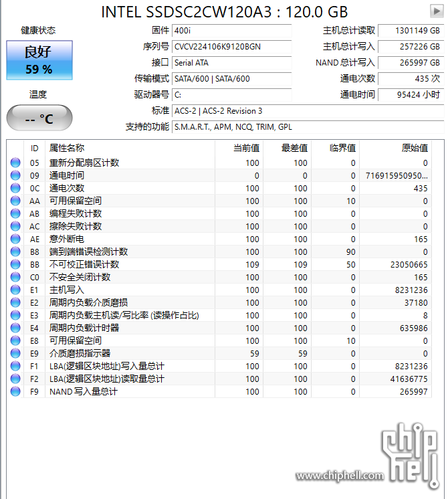Click the status orb for ID E8 row
Image resolution: width=448 pixels, height=499 pixels.
coord(15,340)
